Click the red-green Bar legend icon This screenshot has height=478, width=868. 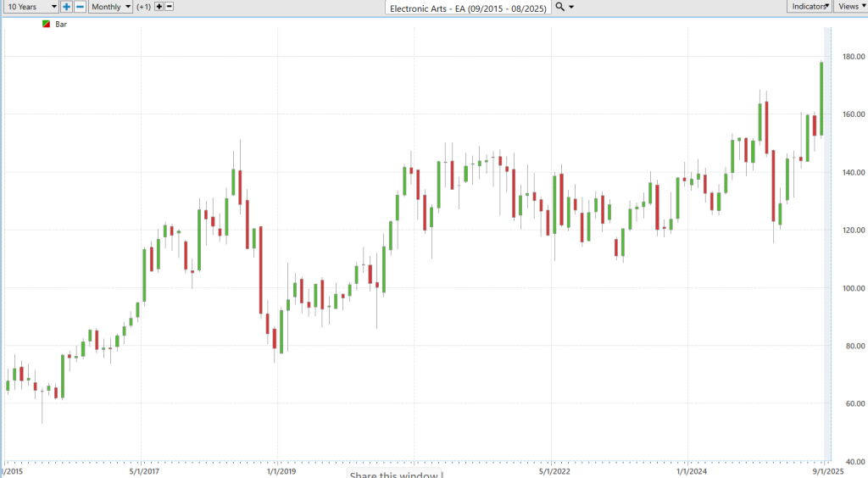pos(46,25)
